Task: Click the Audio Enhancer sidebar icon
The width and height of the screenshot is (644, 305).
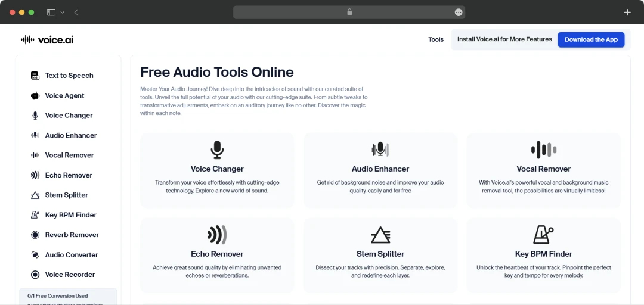Action: 35,135
